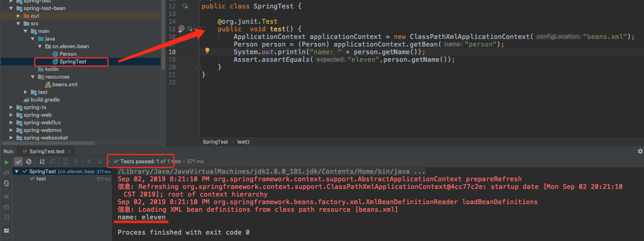Click line number 18 in gutter

click(172, 52)
